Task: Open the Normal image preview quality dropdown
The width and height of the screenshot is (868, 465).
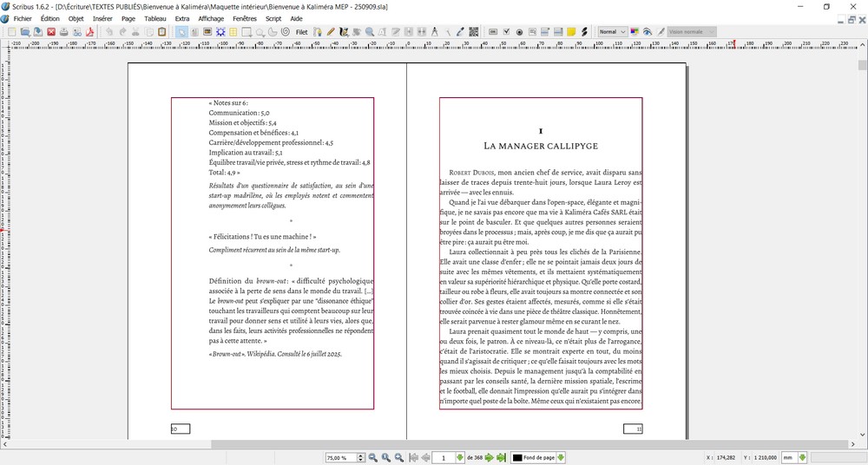Action: pos(613,31)
